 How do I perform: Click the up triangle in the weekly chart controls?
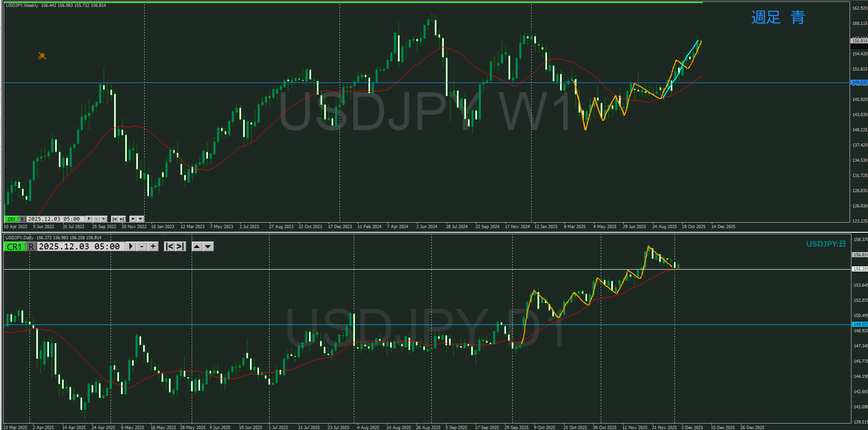point(133,219)
